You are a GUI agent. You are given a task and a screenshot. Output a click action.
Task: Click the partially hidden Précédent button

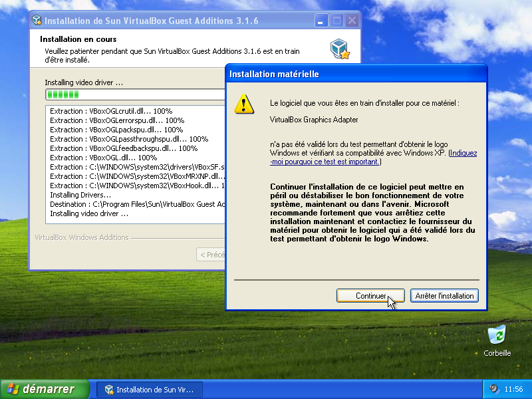(211, 254)
